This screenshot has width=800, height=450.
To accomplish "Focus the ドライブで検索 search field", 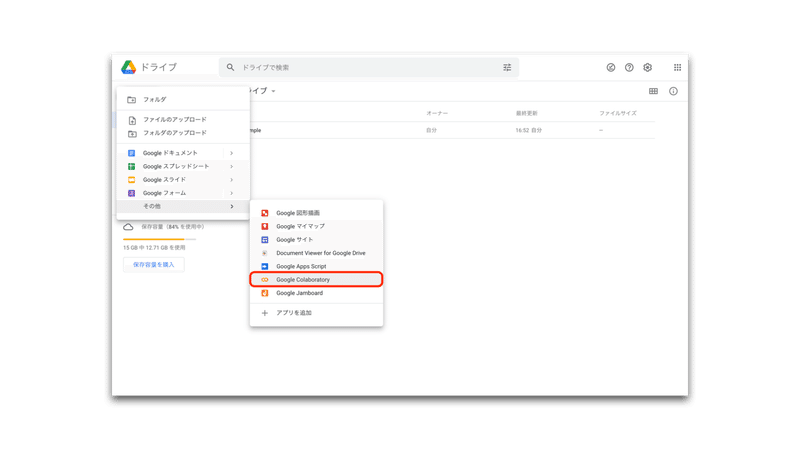I will [368, 67].
